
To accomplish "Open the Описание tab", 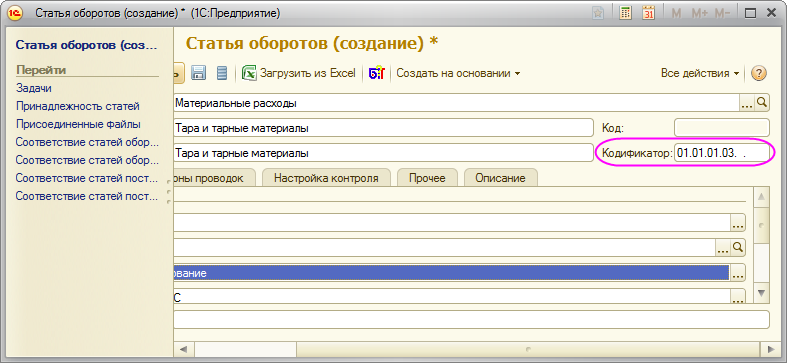I will tap(500, 178).
